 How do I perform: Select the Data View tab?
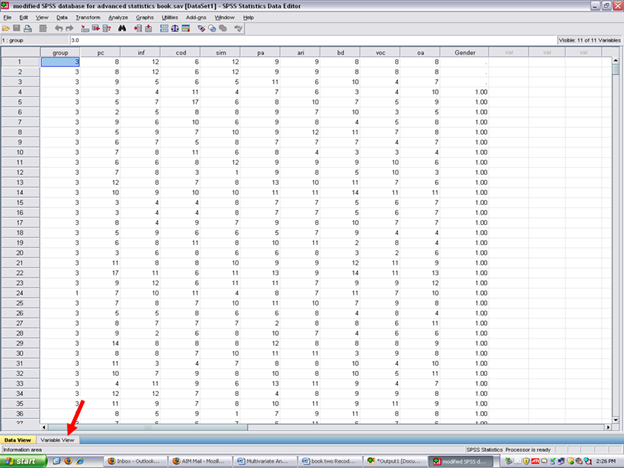[18, 439]
